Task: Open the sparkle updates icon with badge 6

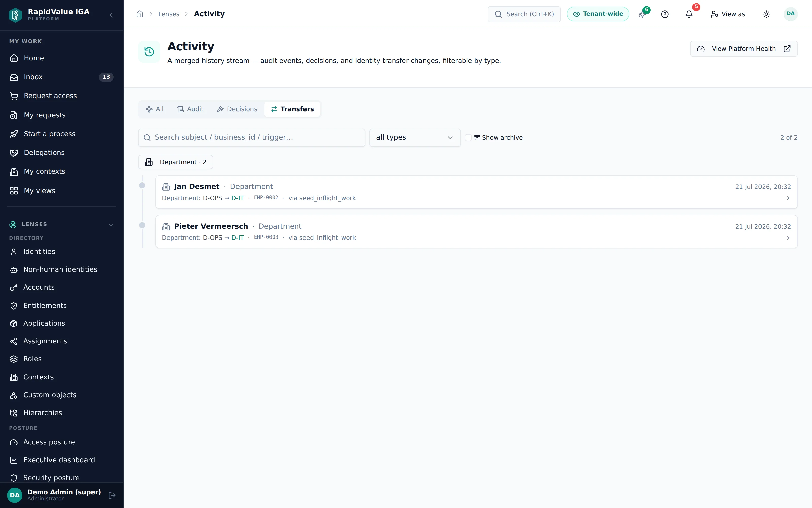Action: (642, 14)
